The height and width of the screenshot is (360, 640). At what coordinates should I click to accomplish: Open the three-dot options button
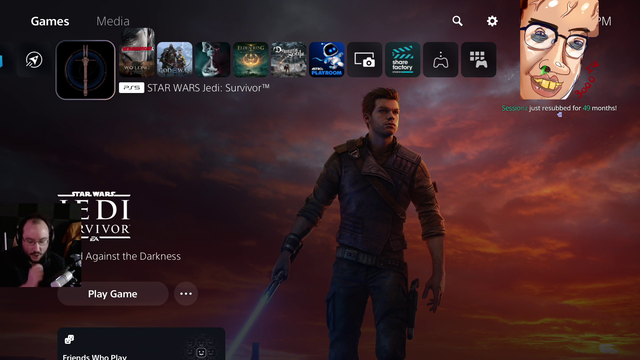(x=186, y=293)
